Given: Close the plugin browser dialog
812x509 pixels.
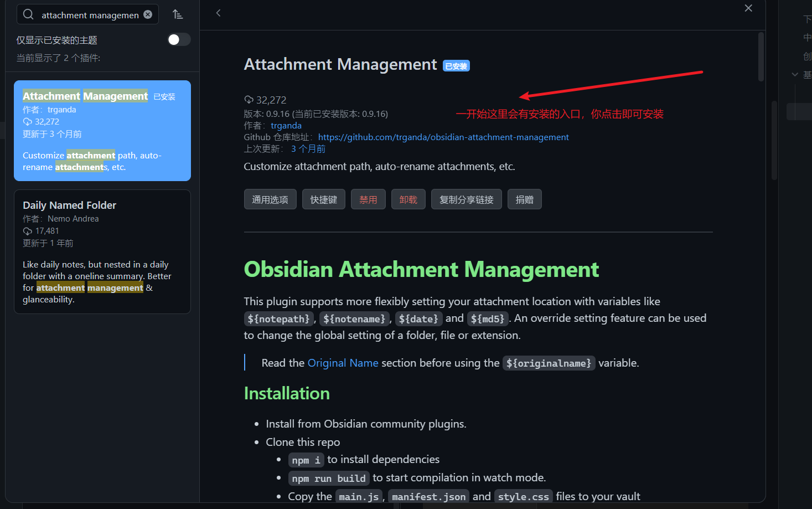Looking at the screenshot, I should click(x=748, y=8).
